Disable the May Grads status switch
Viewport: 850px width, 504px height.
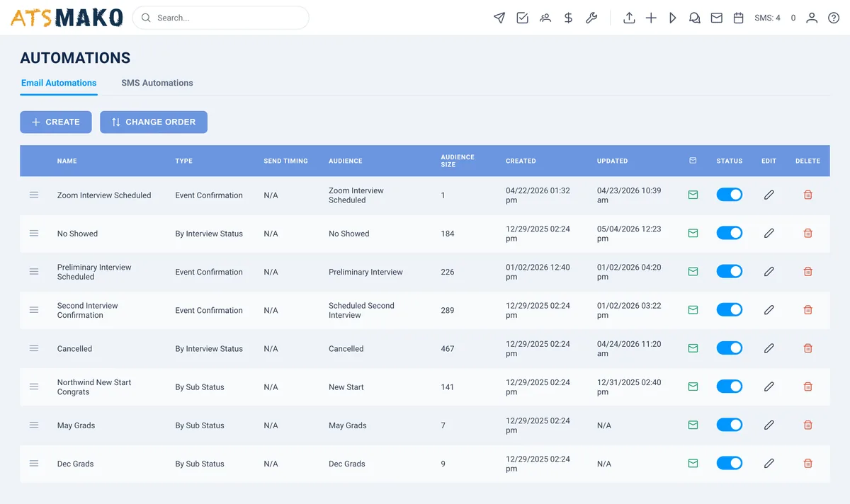(x=730, y=425)
